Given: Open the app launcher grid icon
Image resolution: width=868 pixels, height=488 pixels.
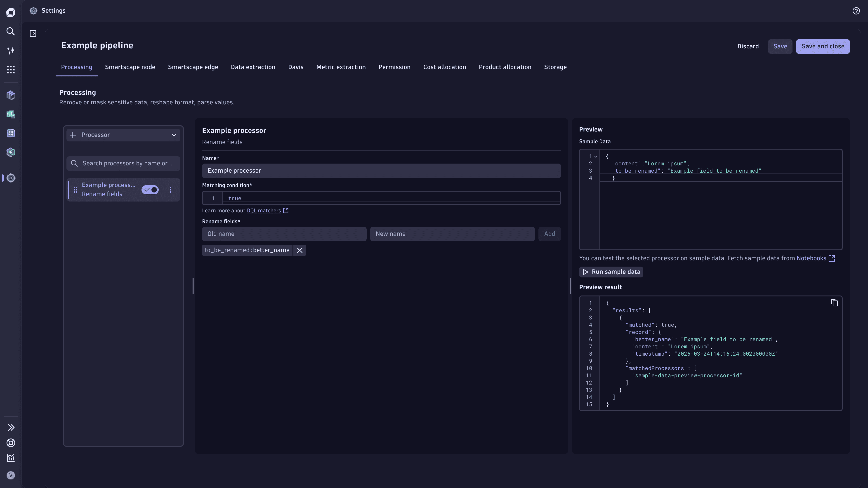Looking at the screenshot, I should [10, 69].
